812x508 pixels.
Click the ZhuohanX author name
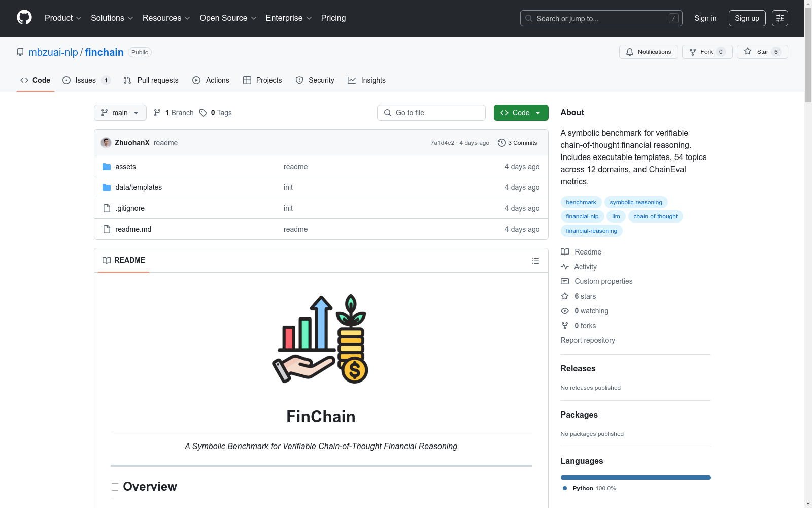coord(132,143)
